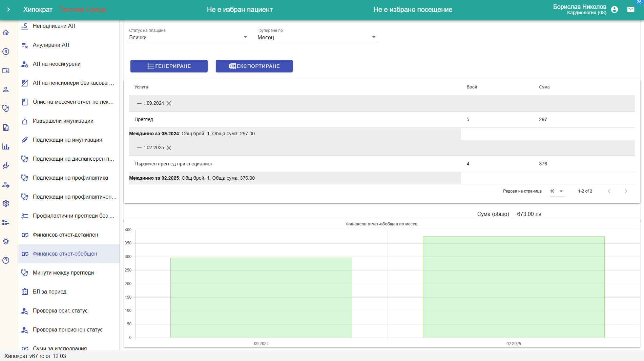The width and height of the screenshot is (644, 361).
Task: Open АЛ на неосигурени menu item
Action: [69, 64]
